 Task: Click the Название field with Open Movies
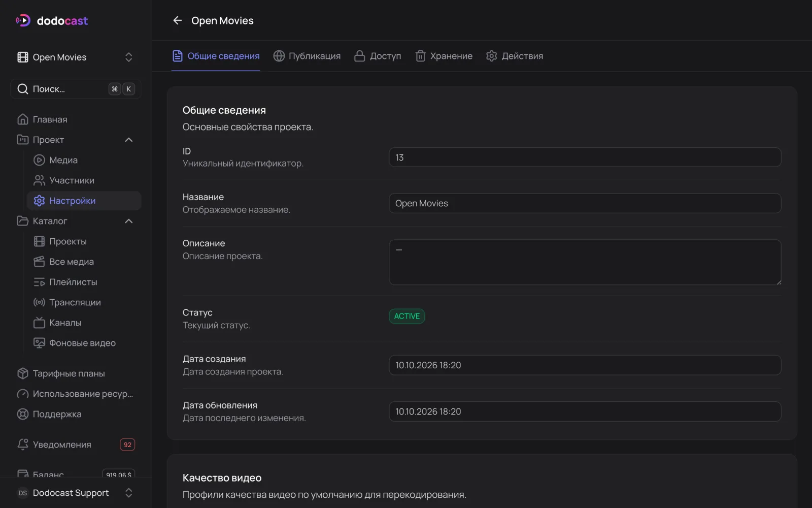585,203
